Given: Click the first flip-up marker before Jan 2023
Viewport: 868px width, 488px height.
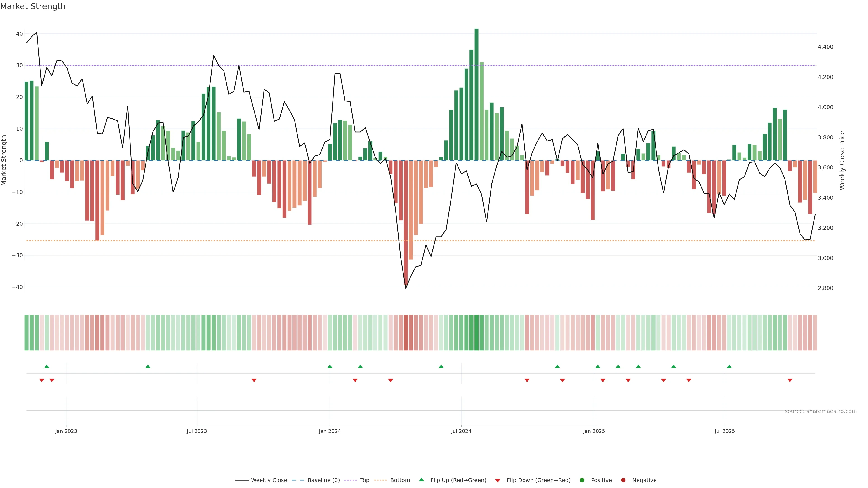Looking at the screenshot, I should pyautogui.click(x=47, y=366).
